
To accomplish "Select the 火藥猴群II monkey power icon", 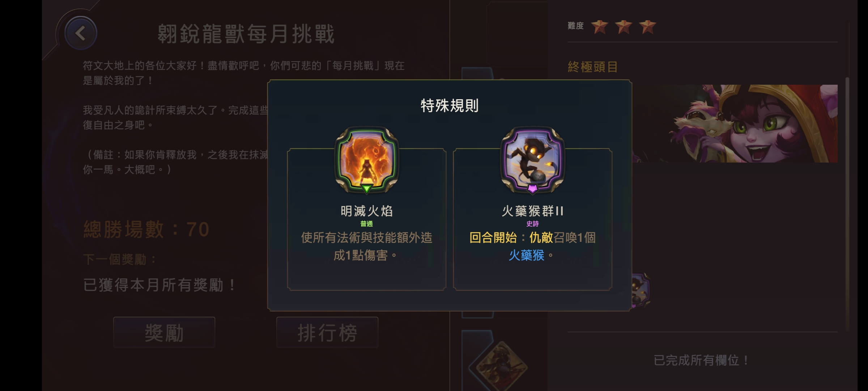I will 532,160.
